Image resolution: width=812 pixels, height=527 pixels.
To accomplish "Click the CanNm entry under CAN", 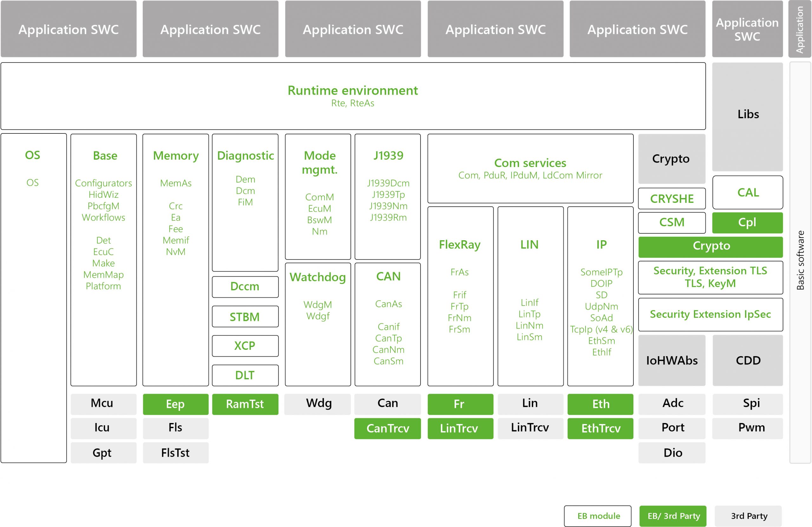I will click(x=388, y=350).
